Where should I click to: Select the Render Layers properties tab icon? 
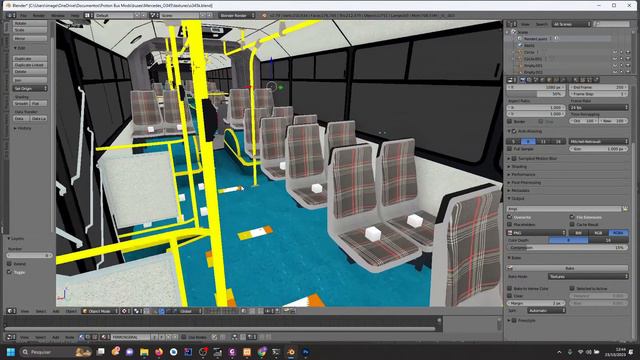pyautogui.click(x=529, y=80)
